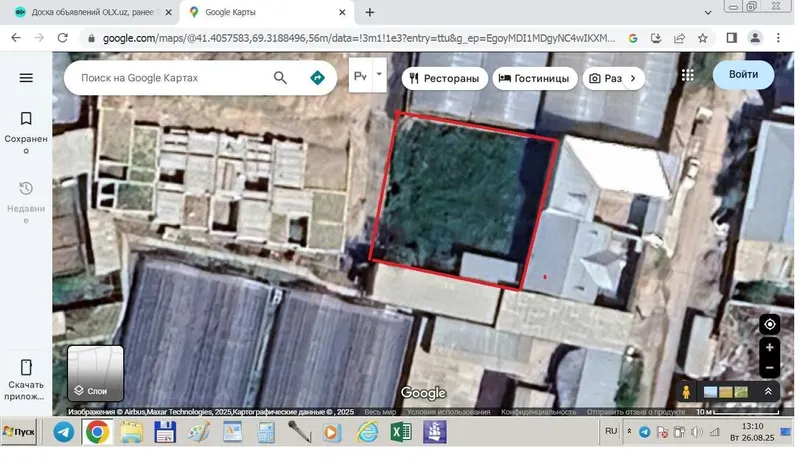Click the volume speaker tray icon
The width and height of the screenshot is (800, 465).
pos(696,432)
